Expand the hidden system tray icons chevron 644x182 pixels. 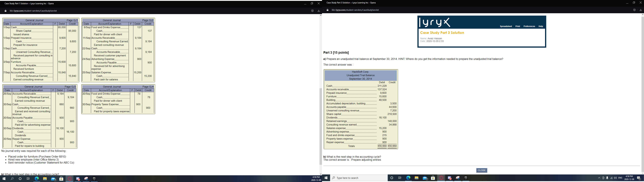point(599,178)
